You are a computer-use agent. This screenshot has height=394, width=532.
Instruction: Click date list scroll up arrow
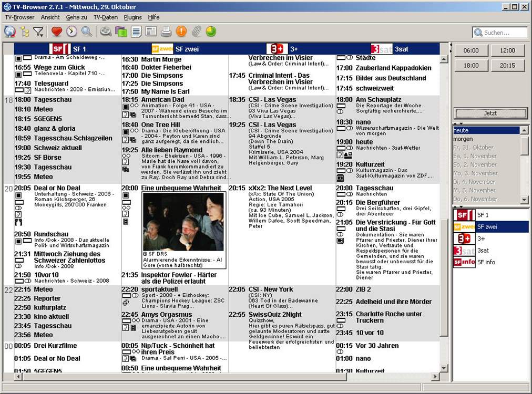pos(524,130)
